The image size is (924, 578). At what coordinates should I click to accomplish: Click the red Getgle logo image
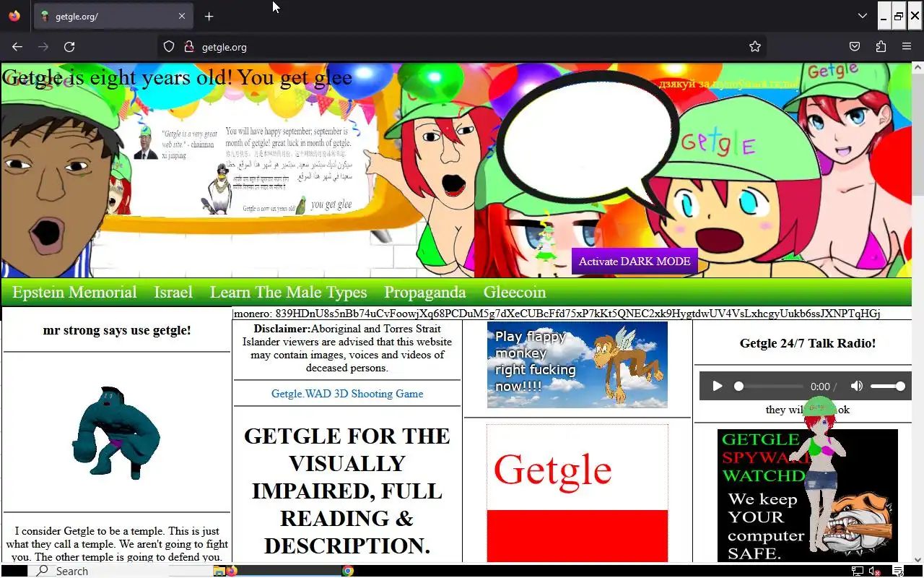577,493
